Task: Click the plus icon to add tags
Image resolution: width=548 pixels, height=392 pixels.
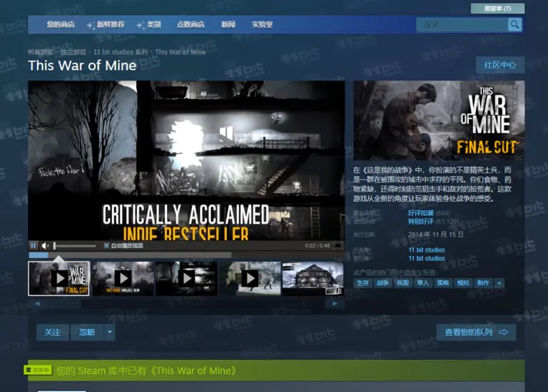Action: coord(499,283)
